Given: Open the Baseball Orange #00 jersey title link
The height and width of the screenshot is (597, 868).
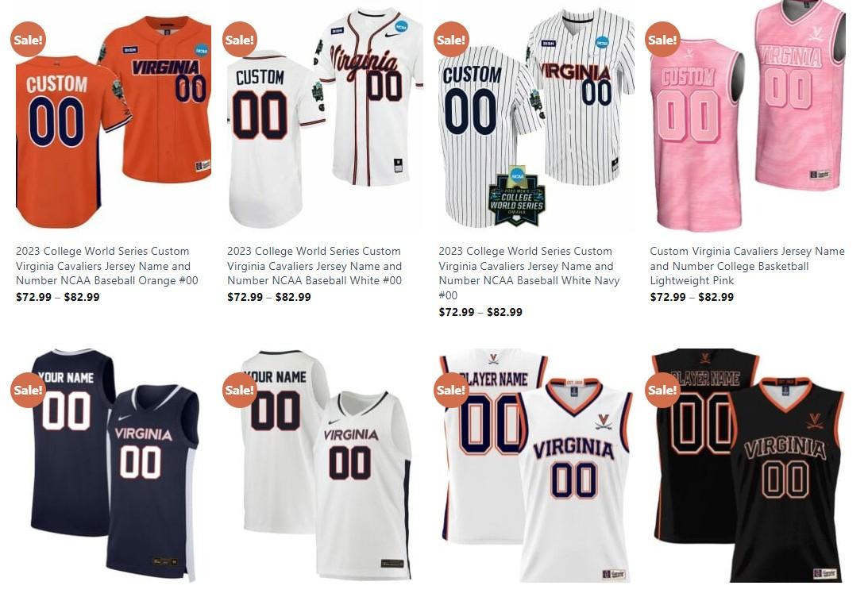Looking at the screenshot, I should click(107, 266).
